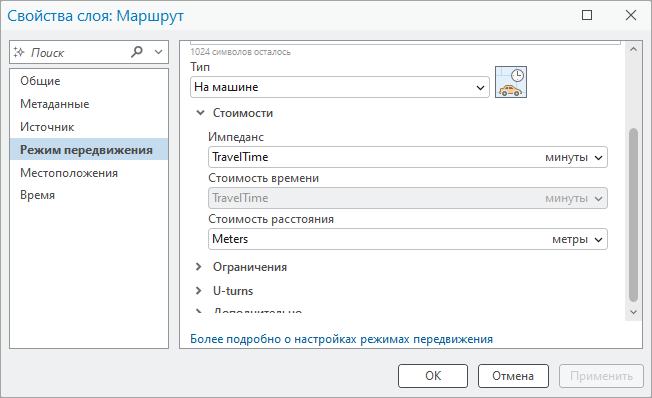Open the Стоимость расстояния Meters dropdown
The image size is (652, 398).
408,239
